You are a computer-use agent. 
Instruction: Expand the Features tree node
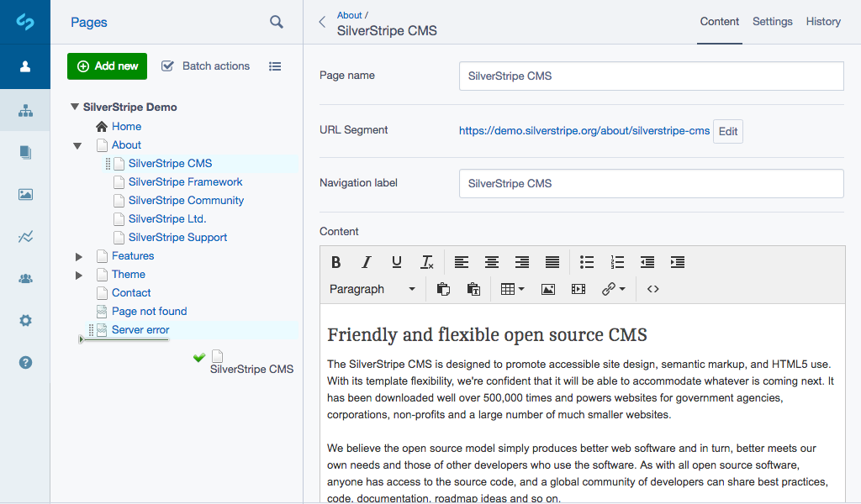(79, 256)
